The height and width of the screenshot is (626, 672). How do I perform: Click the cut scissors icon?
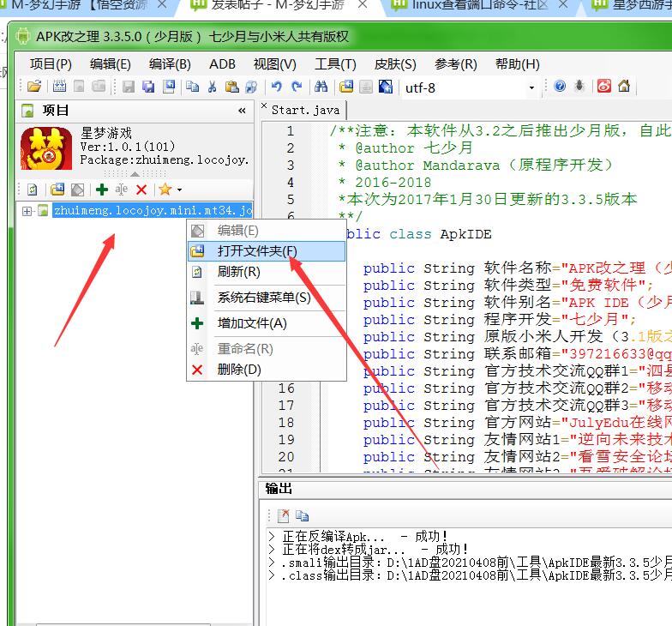click(213, 87)
